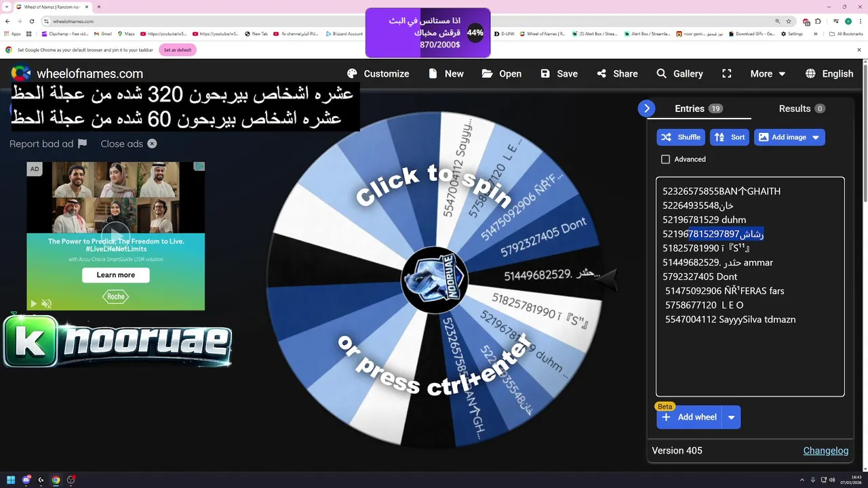The height and width of the screenshot is (488, 868).
Task: Click the address bar URL
Action: (x=73, y=22)
